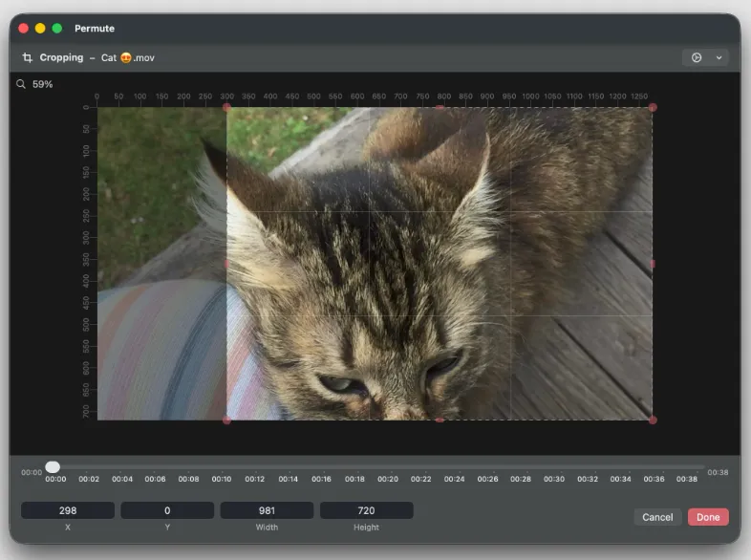751x560 pixels.
Task: Click the 1000 mark on horizontal ruler
Action: click(530, 97)
